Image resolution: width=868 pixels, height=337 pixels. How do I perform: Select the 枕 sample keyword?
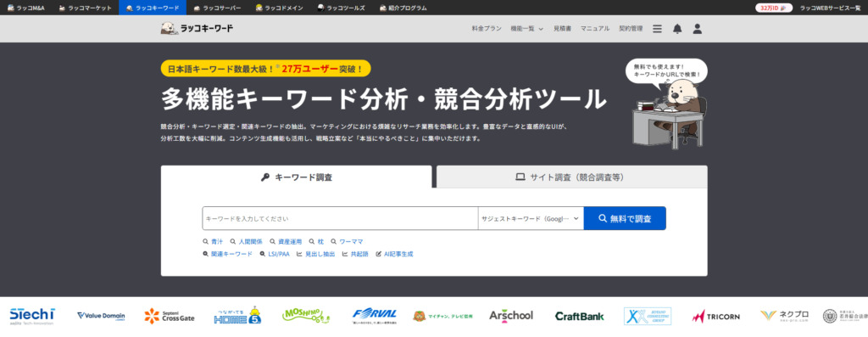click(x=317, y=242)
